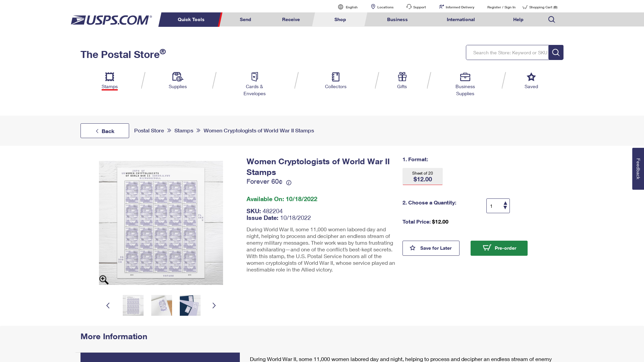Click the Stamps category icon
Image resolution: width=644 pixels, height=362 pixels.
[110, 77]
